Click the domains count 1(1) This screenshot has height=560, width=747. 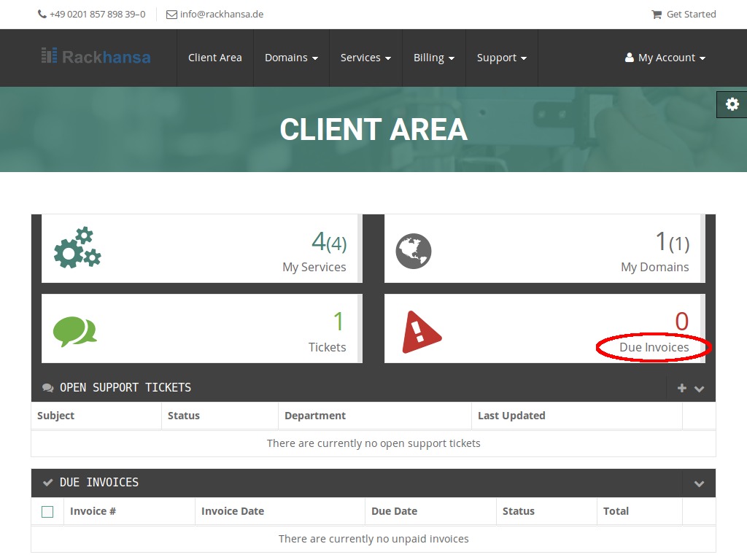(x=672, y=242)
